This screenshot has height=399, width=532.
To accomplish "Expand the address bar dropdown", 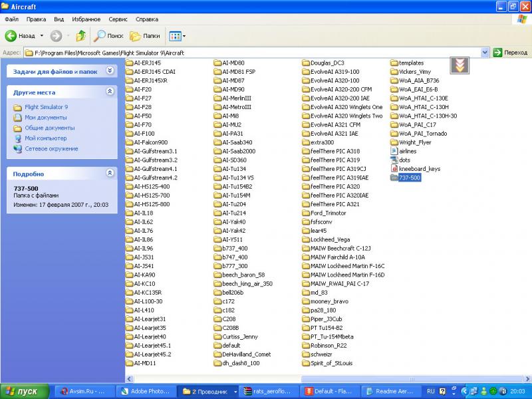I will pyautogui.click(x=485, y=53).
